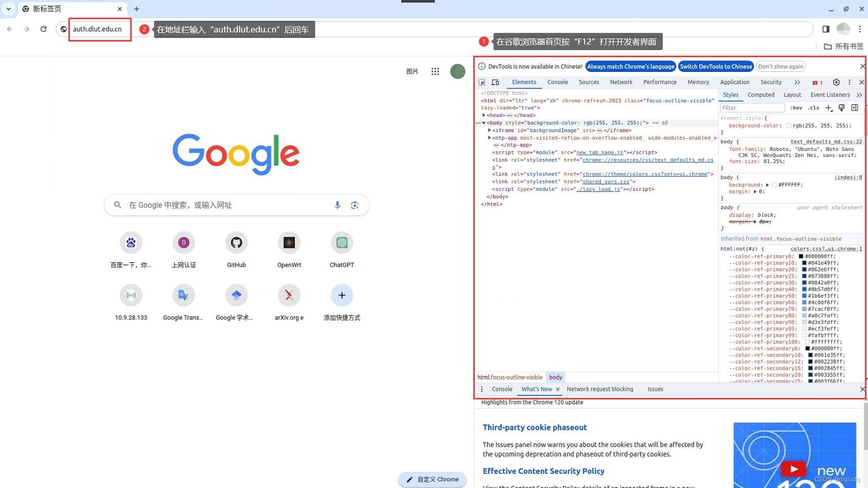Toggle the .cls element classes button
868x488 pixels.
tap(814, 108)
